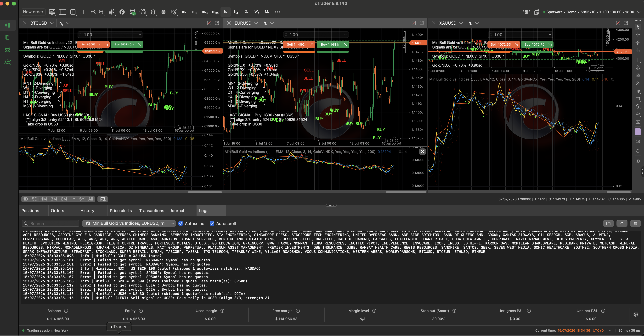This screenshot has width=644, height=336.
Task: Switch timeframe to m15
Action: (205, 12)
